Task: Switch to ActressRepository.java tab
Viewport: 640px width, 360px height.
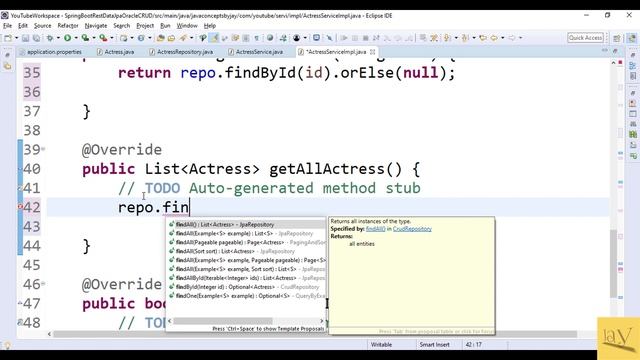Action: tap(181, 52)
